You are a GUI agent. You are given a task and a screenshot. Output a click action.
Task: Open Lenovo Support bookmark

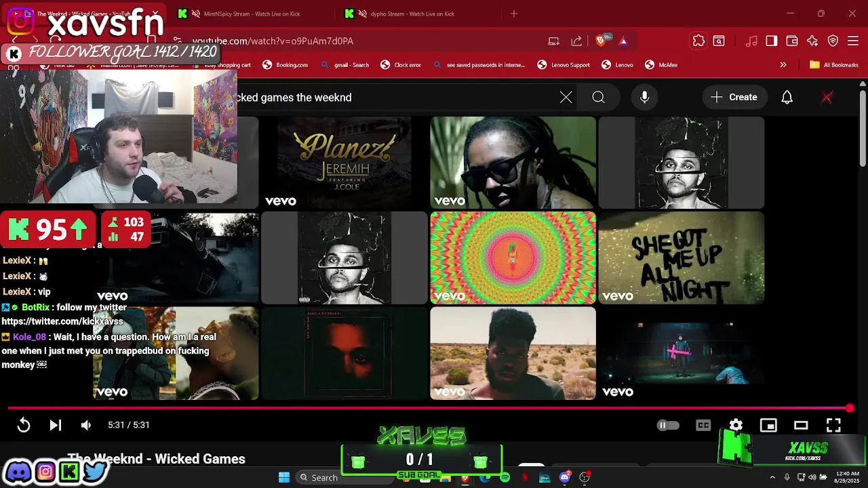[564, 65]
